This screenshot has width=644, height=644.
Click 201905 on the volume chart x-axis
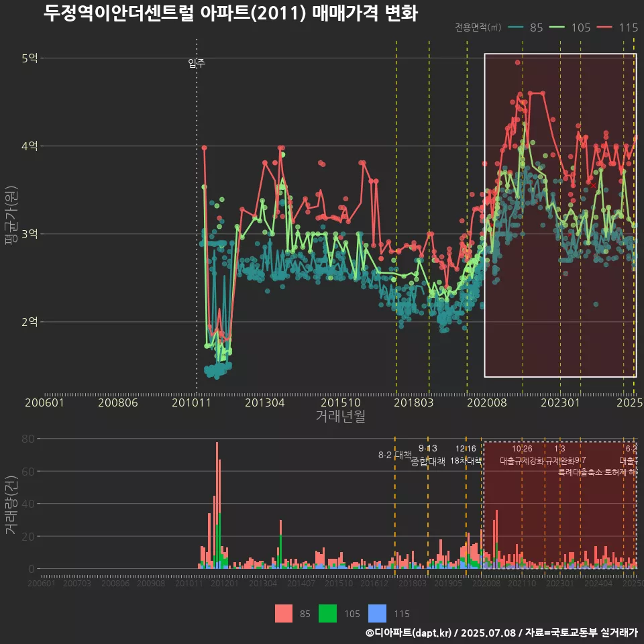[448, 583]
